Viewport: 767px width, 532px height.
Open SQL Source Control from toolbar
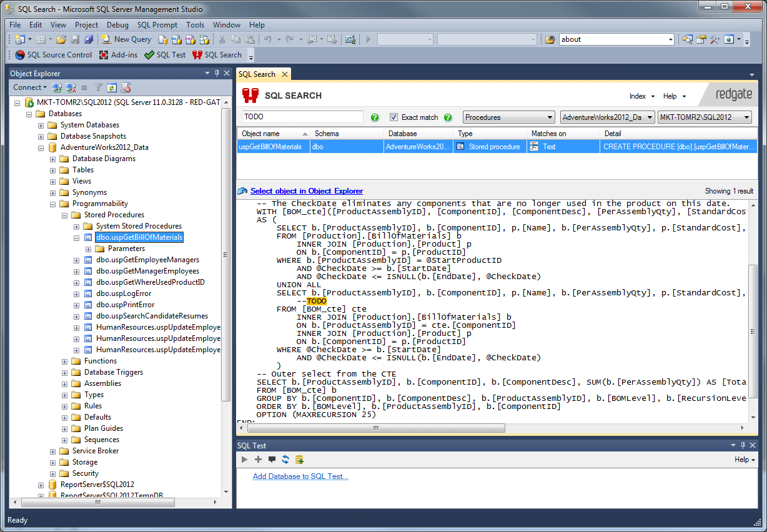53,55
